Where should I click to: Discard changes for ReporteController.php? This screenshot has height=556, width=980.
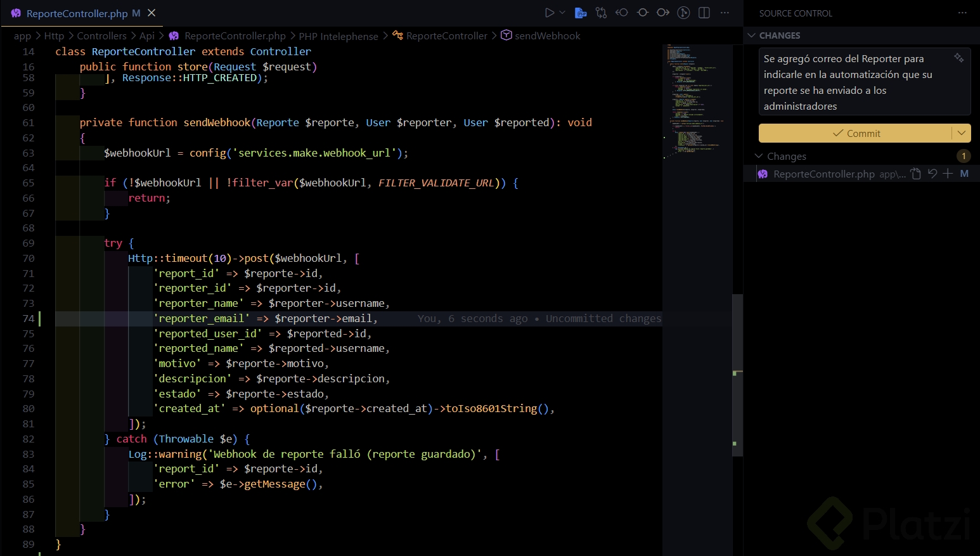click(932, 174)
